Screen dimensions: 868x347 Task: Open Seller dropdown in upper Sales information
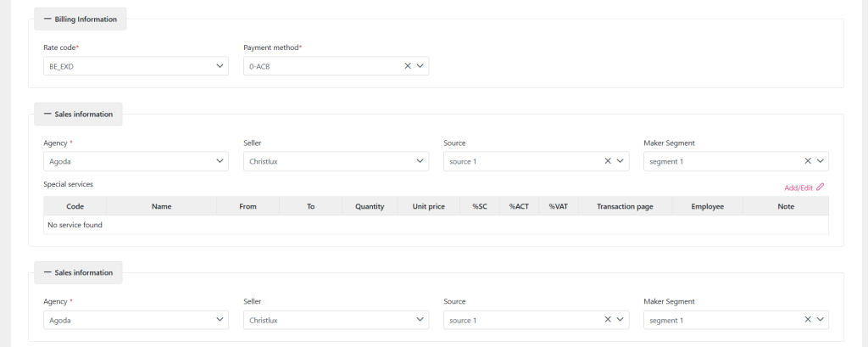pyautogui.click(x=336, y=161)
